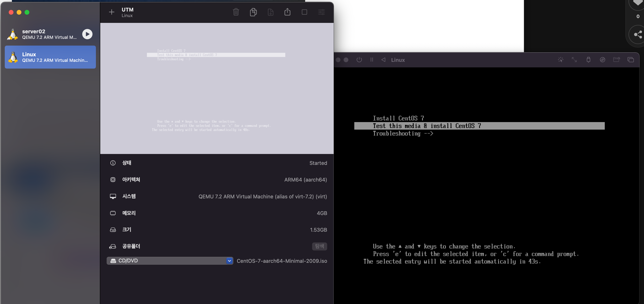Open the CD drive image icon in VM window
This screenshot has width=644, height=304.
click(603, 60)
